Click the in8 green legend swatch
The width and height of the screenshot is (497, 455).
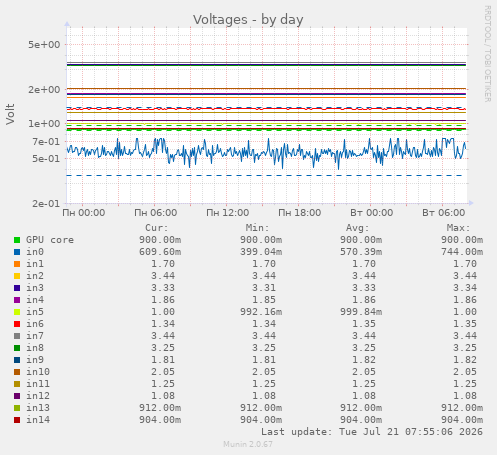(x=17, y=348)
